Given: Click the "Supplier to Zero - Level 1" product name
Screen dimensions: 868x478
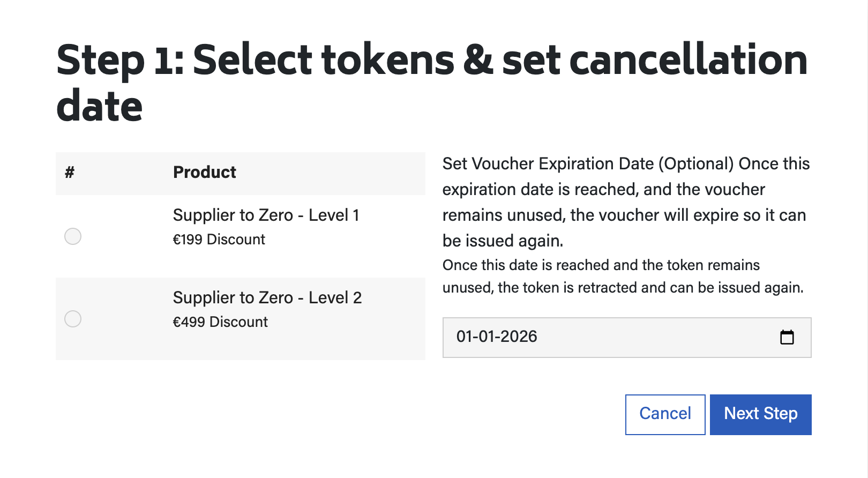Looking at the screenshot, I should (x=266, y=215).
